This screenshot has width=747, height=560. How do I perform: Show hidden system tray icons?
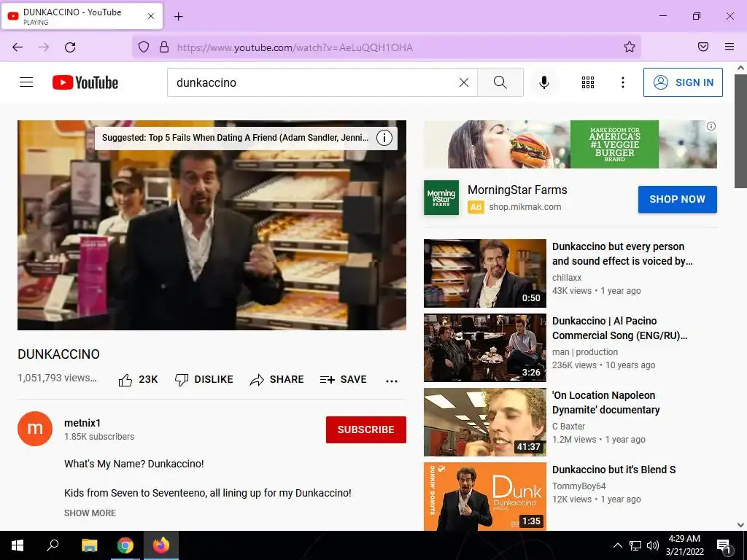[x=617, y=545]
